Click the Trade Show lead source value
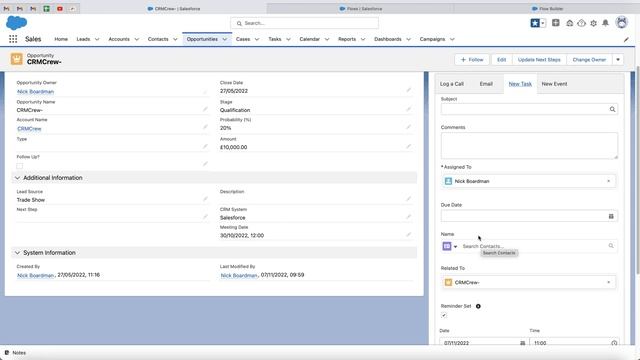The height and width of the screenshot is (360, 640). [31, 200]
